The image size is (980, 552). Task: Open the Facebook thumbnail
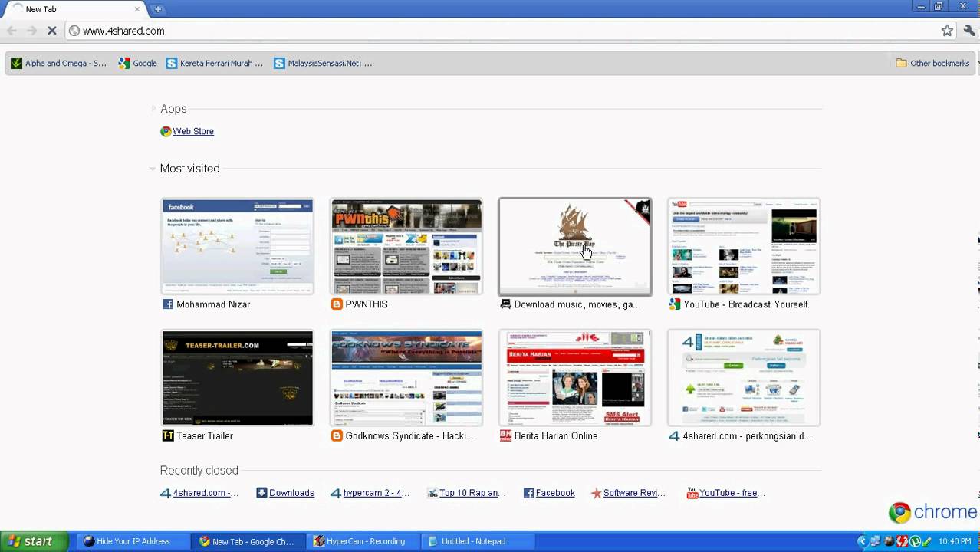point(237,246)
